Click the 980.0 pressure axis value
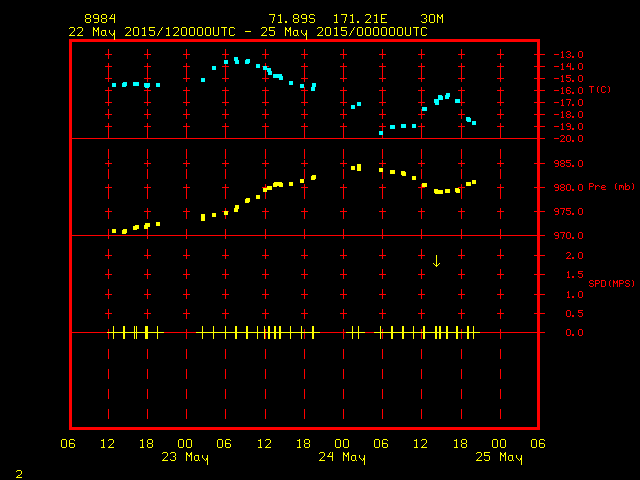Viewport: 640px width, 480px height. pyautogui.click(x=569, y=188)
